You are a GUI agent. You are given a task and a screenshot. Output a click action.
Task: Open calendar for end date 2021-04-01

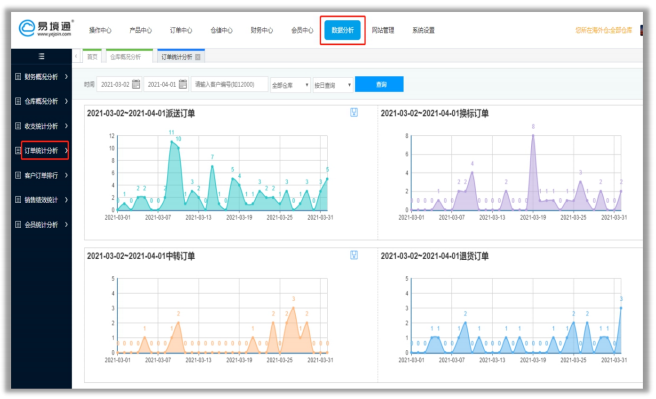[x=183, y=84]
